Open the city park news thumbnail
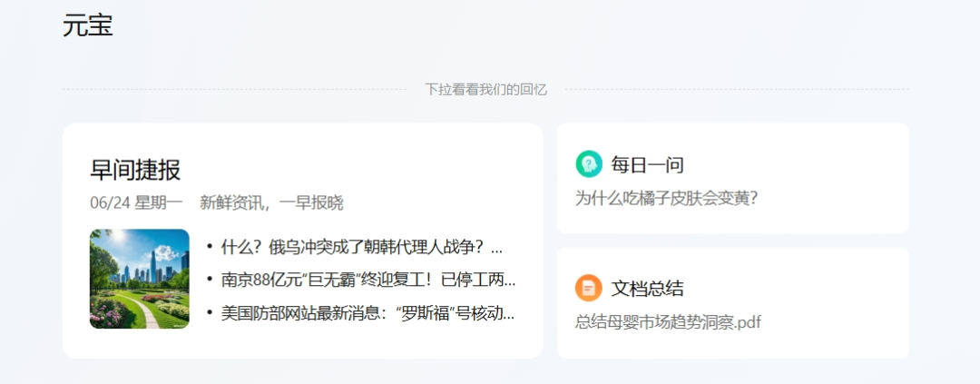This screenshot has height=384, width=980. 140,279
